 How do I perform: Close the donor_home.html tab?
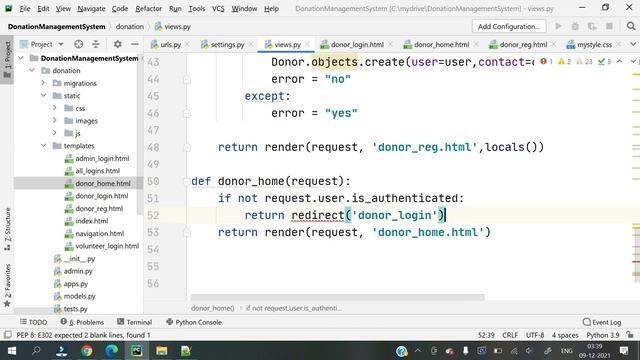[476, 44]
